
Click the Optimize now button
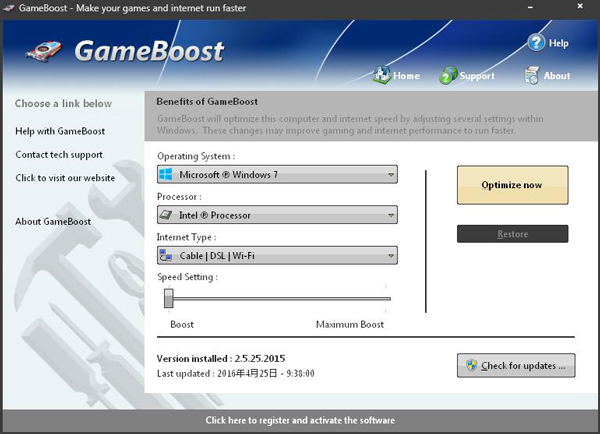tap(512, 185)
